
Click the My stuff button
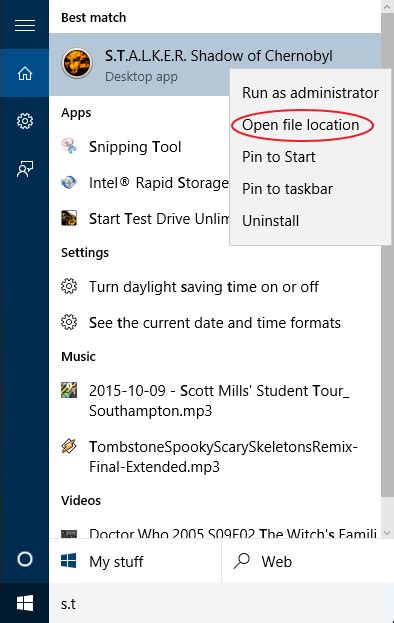click(x=135, y=561)
